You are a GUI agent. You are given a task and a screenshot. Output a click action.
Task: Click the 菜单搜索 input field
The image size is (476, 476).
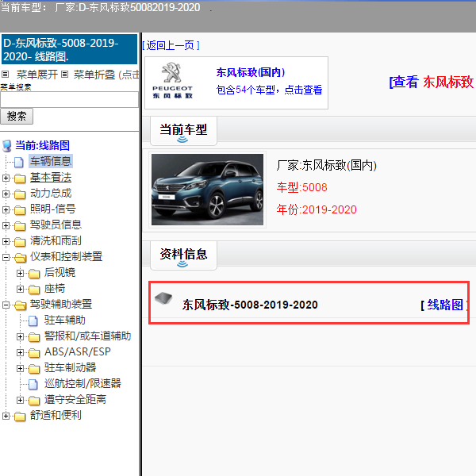coord(70,100)
